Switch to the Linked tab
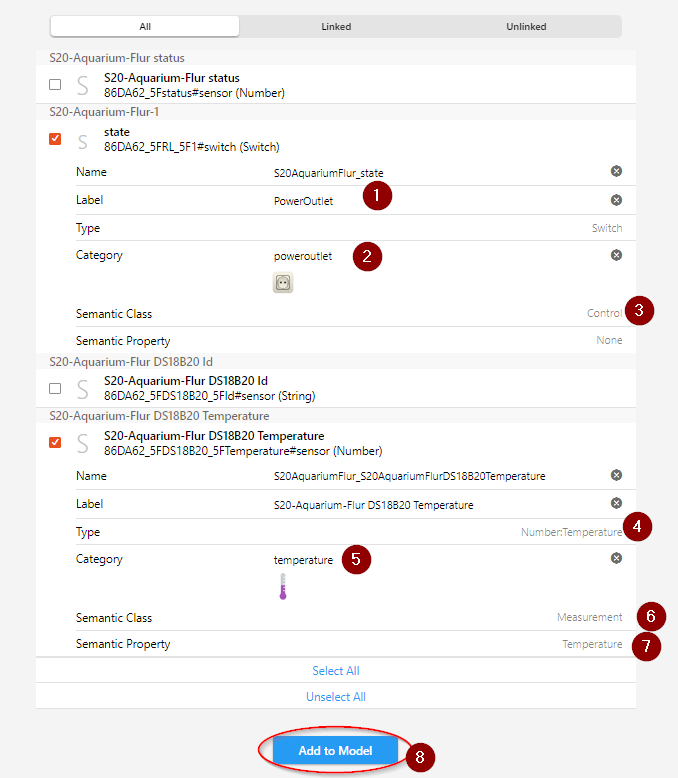 point(336,26)
